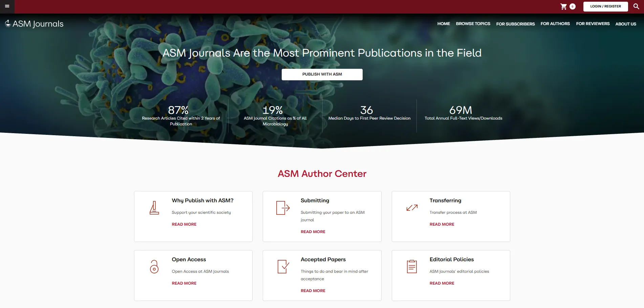
Task: Read more under Why Publish with ASM
Action: click(x=184, y=224)
